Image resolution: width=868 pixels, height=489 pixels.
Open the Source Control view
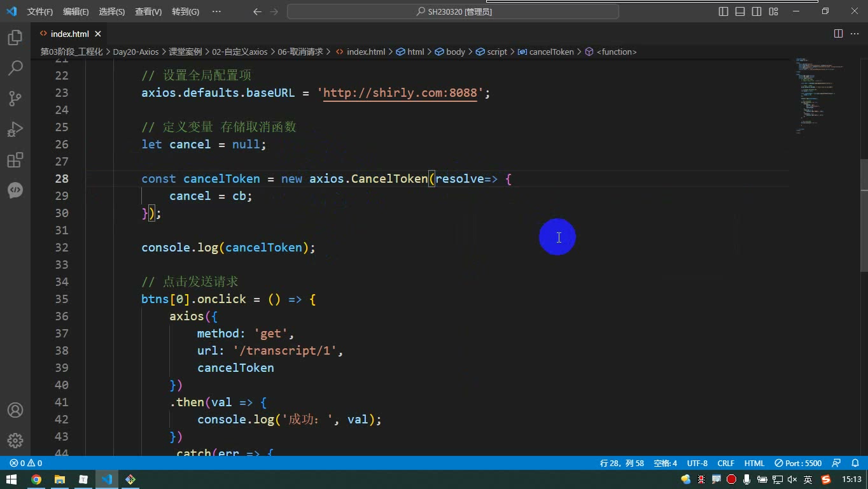click(15, 99)
